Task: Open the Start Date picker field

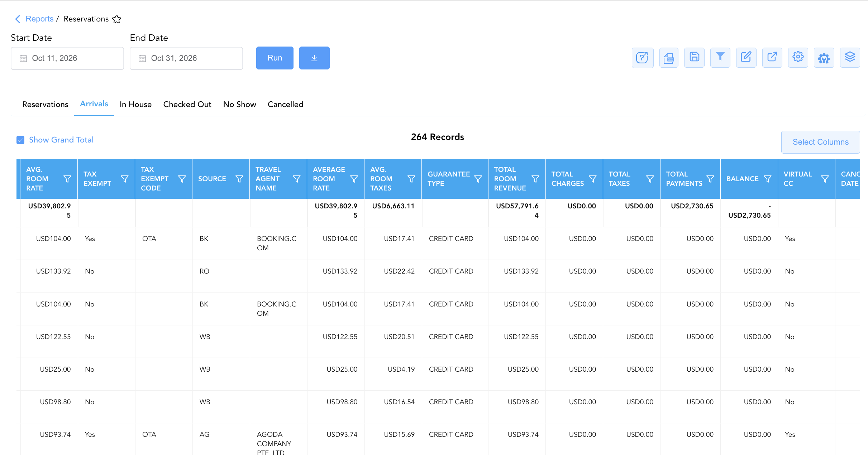Action: (67, 58)
